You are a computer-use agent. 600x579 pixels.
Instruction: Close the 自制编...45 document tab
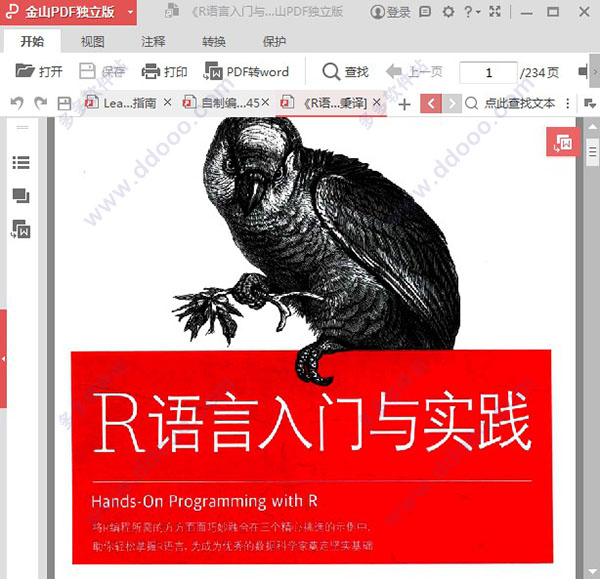click(x=266, y=102)
